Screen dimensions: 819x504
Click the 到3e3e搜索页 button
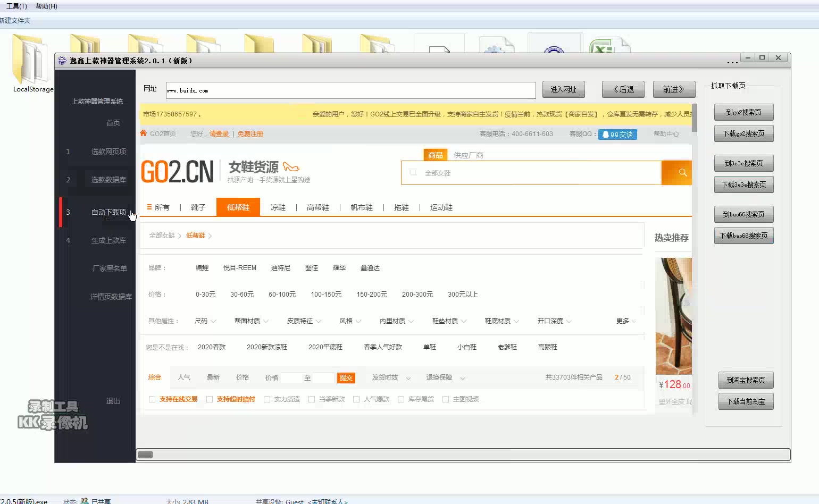(743, 163)
